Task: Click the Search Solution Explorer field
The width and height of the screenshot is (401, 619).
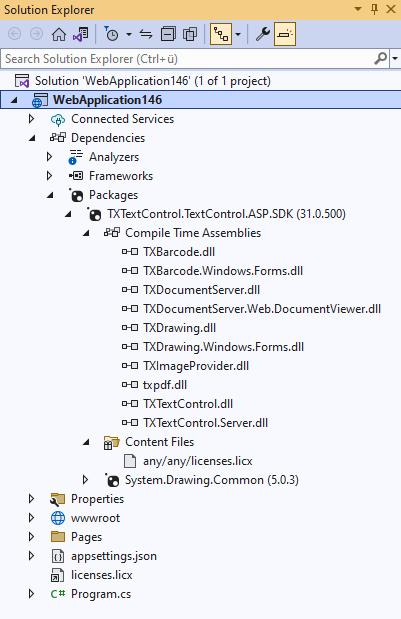Action: point(187,59)
